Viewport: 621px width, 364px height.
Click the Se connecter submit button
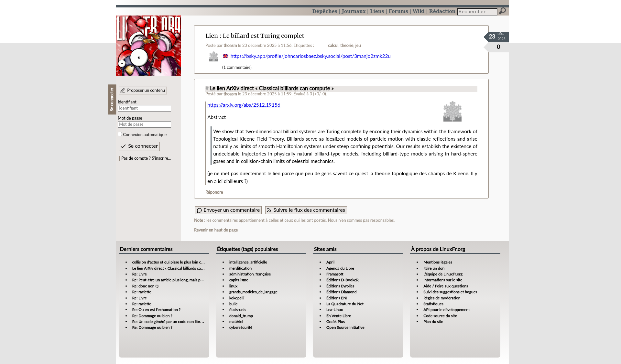[x=139, y=146]
